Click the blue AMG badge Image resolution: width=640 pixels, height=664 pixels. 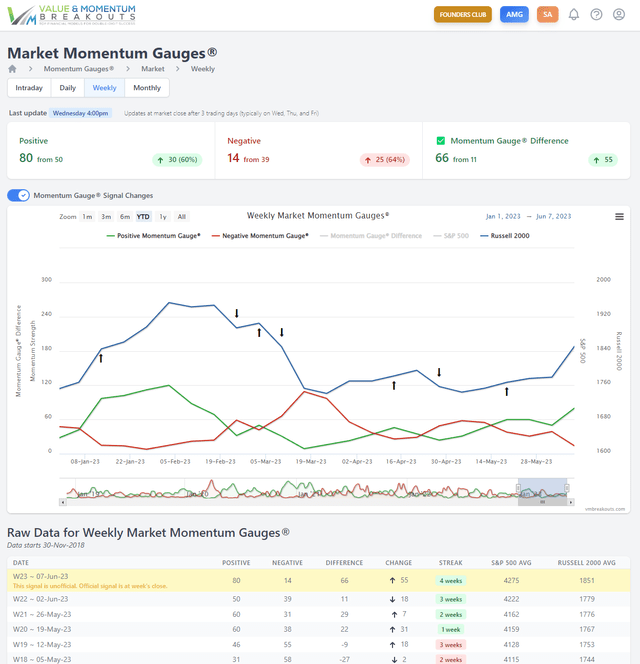click(514, 15)
